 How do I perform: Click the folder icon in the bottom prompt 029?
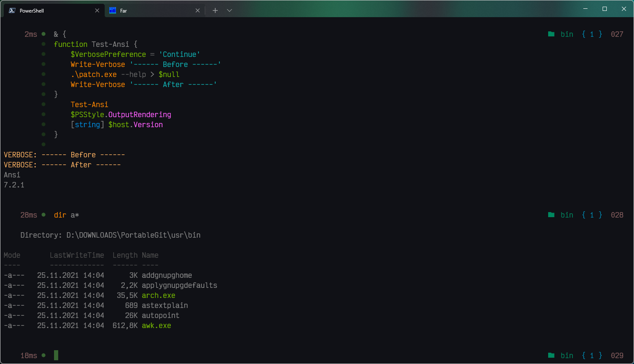[552, 355]
